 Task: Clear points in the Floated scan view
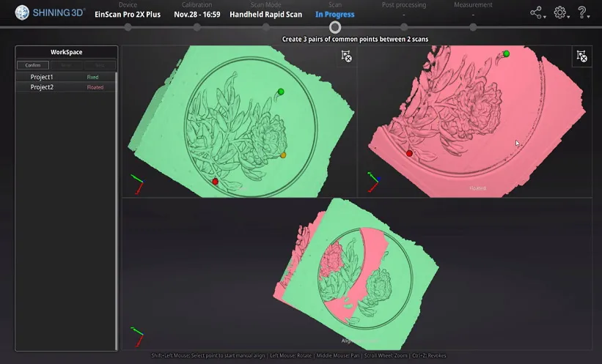tap(581, 56)
